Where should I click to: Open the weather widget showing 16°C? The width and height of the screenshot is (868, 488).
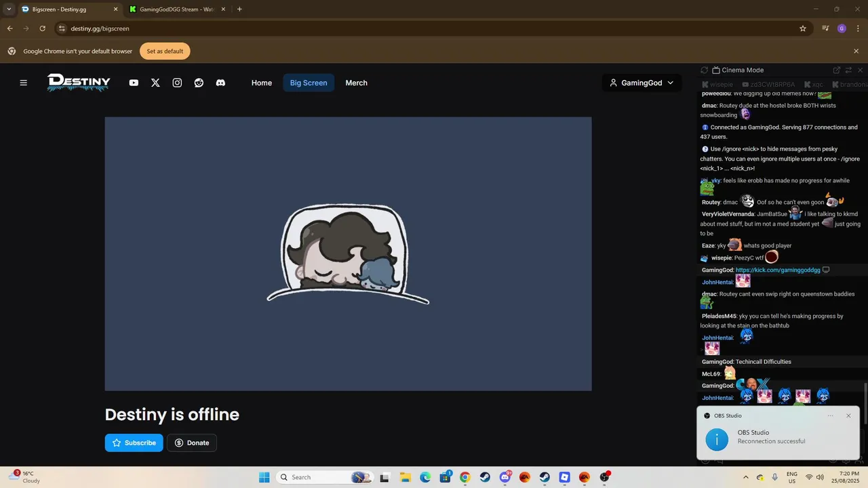tap(24, 477)
